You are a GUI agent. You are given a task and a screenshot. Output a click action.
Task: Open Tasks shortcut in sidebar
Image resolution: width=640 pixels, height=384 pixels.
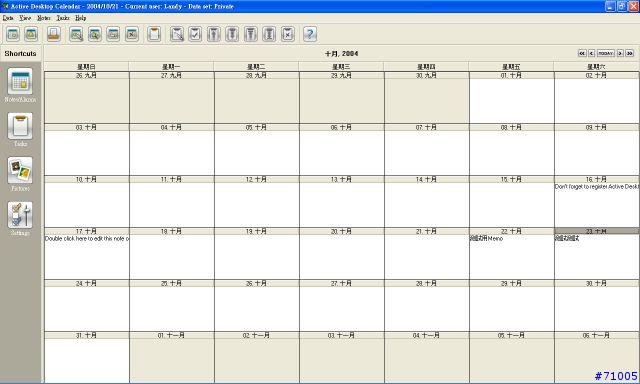point(20,130)
